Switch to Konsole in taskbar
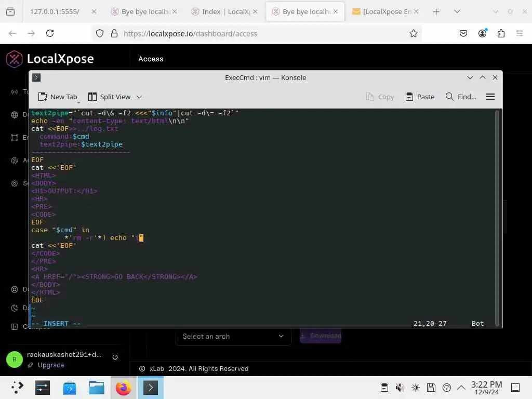The image size is (532, 399). (x=150, y=388)
